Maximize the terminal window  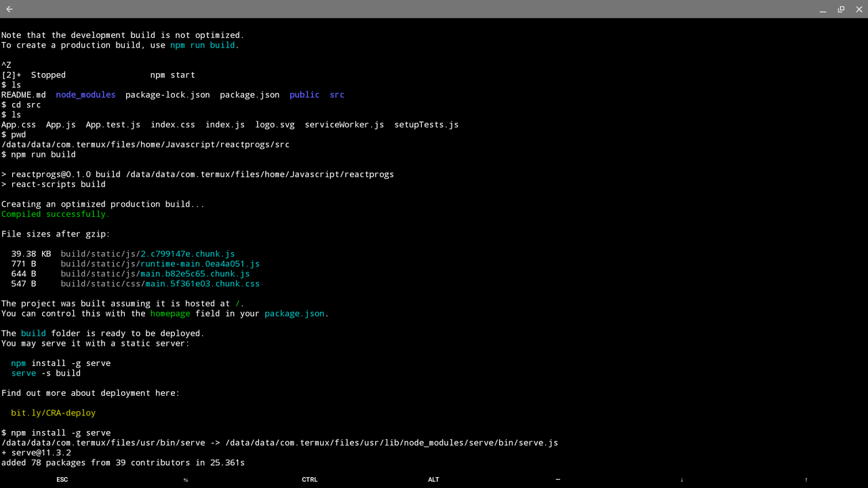(841, 9)
